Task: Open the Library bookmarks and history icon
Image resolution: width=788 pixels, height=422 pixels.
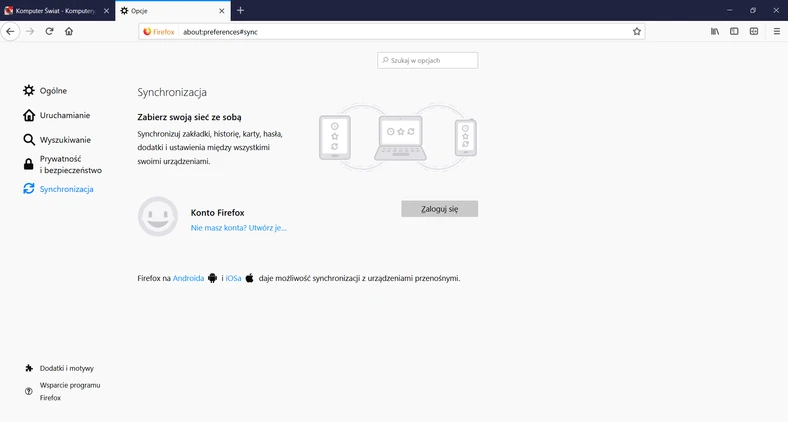Action: (714, 31)
